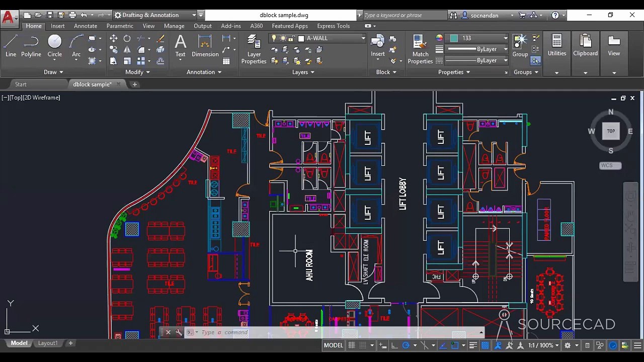The width and height of the screenshot is (644, 362).
Task: Expand the Annotation panel
Action: coord(204,72)
